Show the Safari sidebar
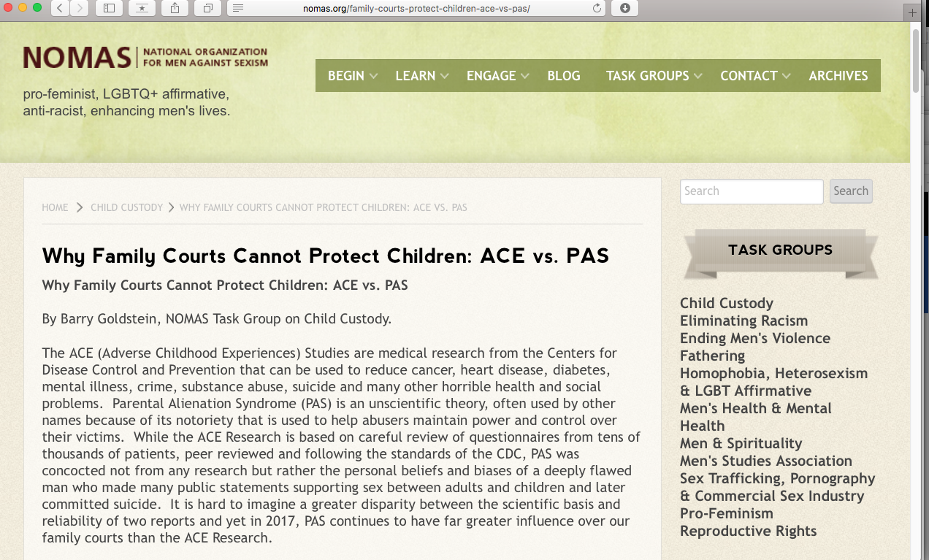The width and height of the screenshot is (929, 560). click(x=109, y=8)
